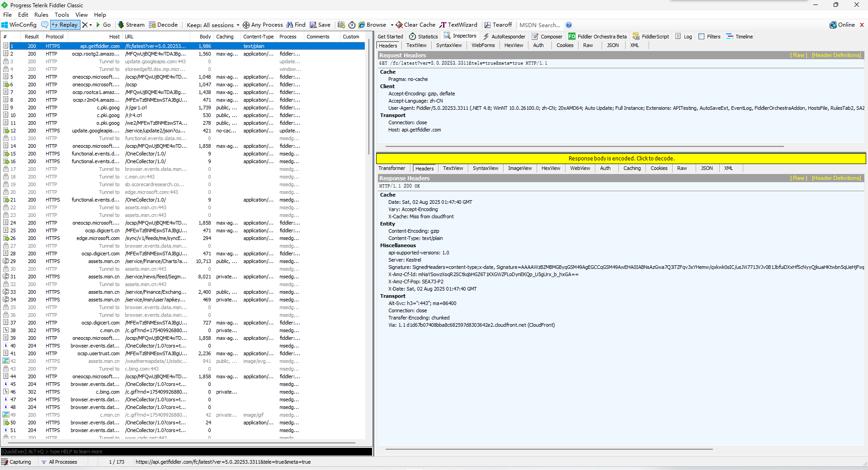868x470 pixels.
Task: Select session 29 Finance/Charts row
Action: pyautogui.click(x=184, y=261)
